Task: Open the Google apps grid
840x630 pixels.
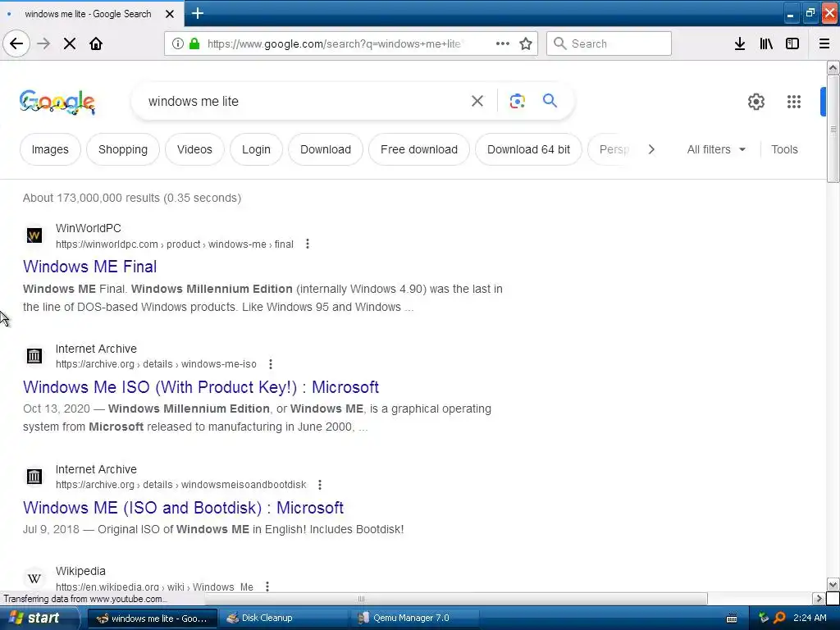Action: pos(794,101)
